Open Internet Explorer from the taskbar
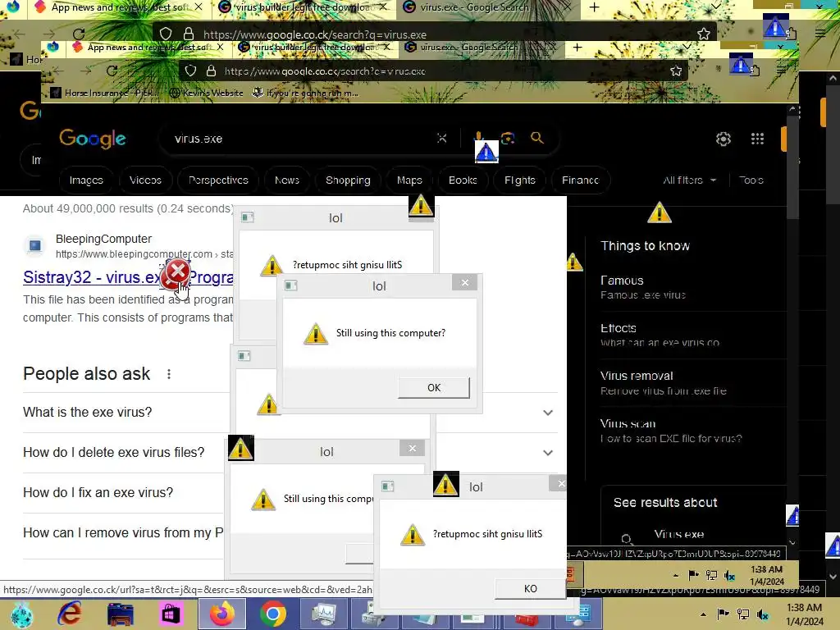The height and width of the screenshot is (630, 840). 71,614
